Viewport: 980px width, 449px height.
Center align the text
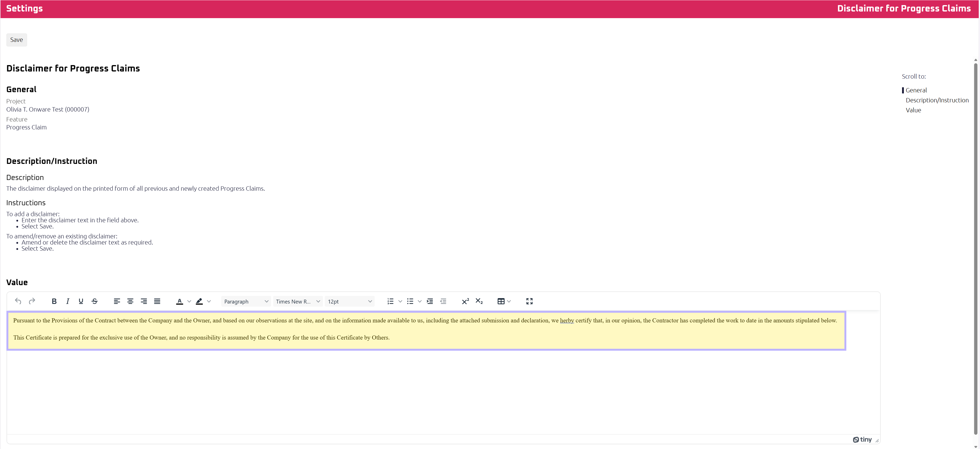130,301
